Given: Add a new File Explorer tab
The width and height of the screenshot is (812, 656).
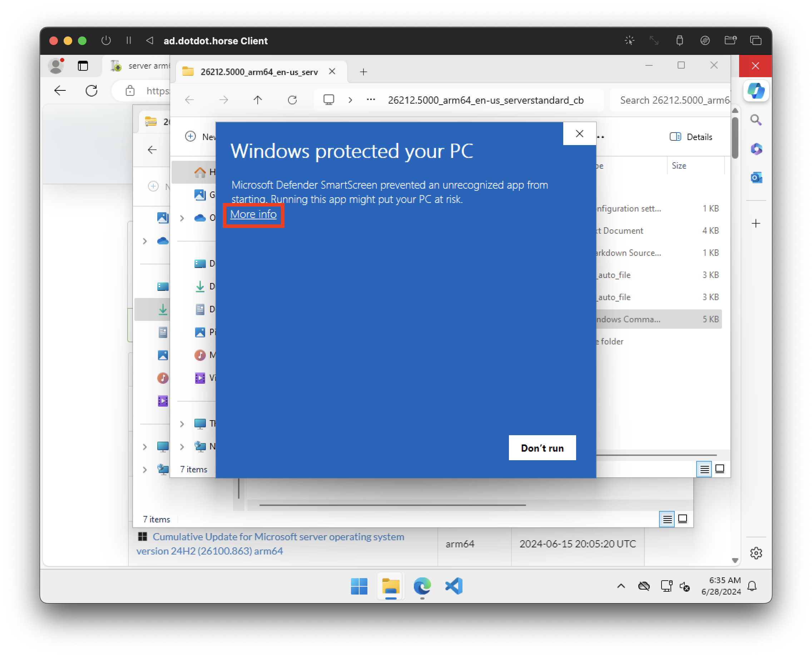Looking at the screenshot, I should tap(363, 72).
